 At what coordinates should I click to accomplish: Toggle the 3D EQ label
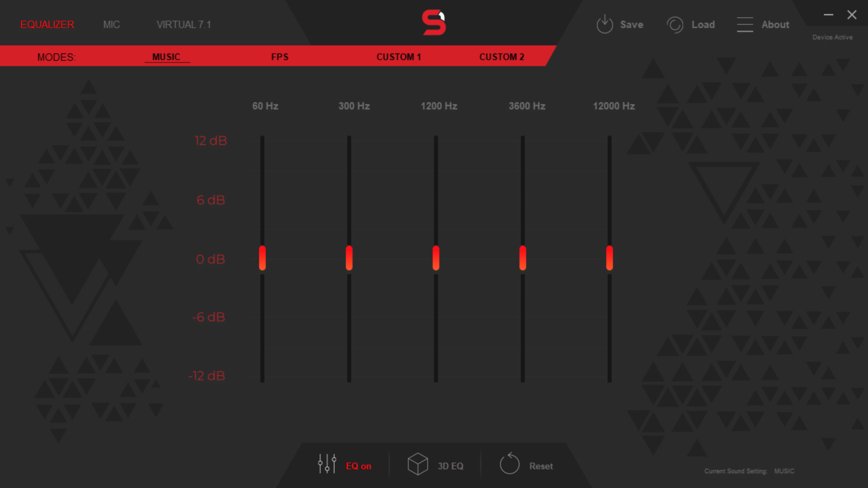tap(450, 466)
